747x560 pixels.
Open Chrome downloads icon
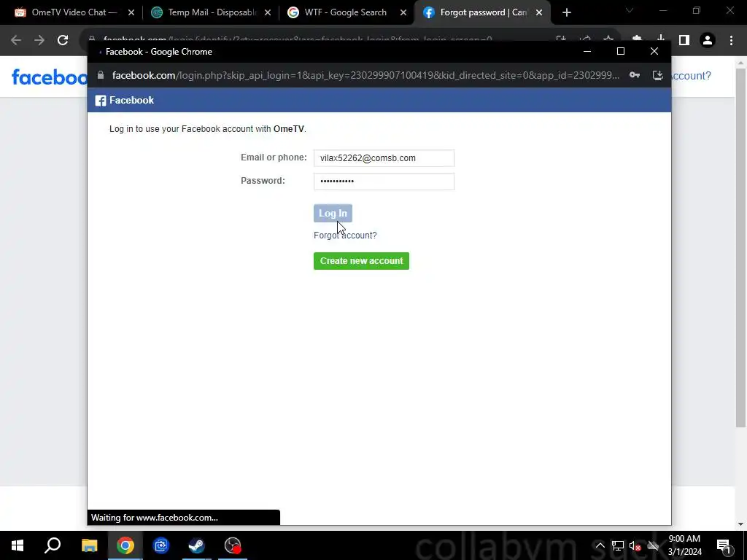[x=661, y=39]
